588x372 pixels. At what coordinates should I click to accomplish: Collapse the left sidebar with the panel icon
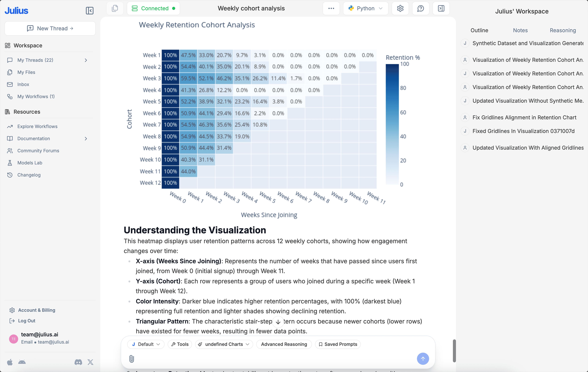click(89, 11)
